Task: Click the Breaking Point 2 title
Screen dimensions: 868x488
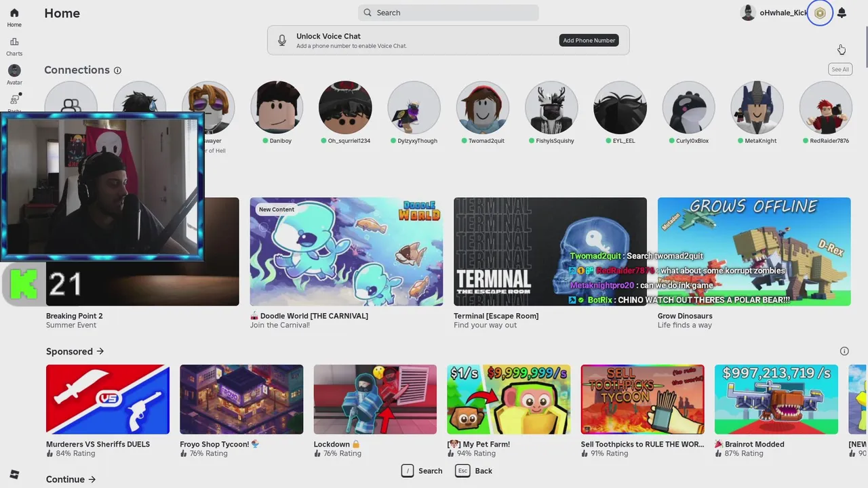Action: tap(75, 316)
